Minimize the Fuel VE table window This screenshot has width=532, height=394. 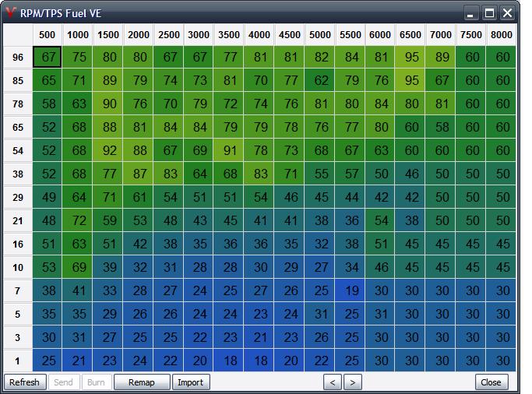point(471,13)
